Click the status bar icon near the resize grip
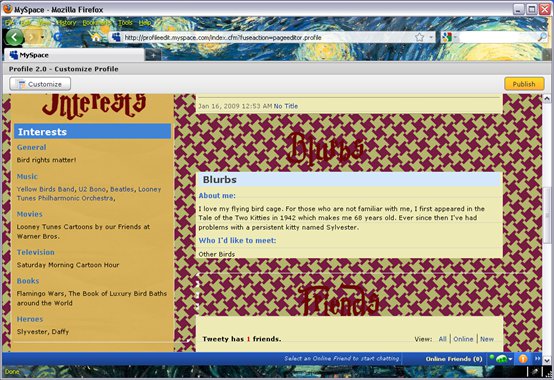Screen dimensions: 554x380 pos(535,372)
